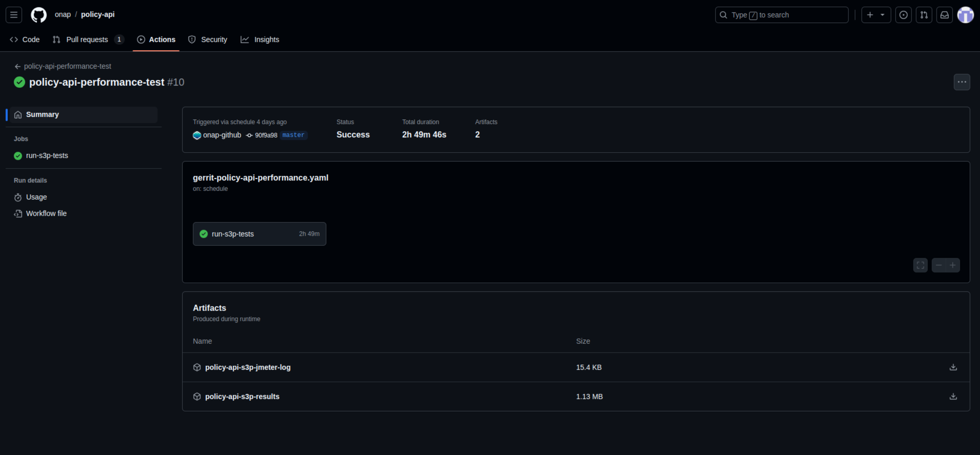Open the onap organization link
This screenshot has width=980, height=455.
coord(63,14)
